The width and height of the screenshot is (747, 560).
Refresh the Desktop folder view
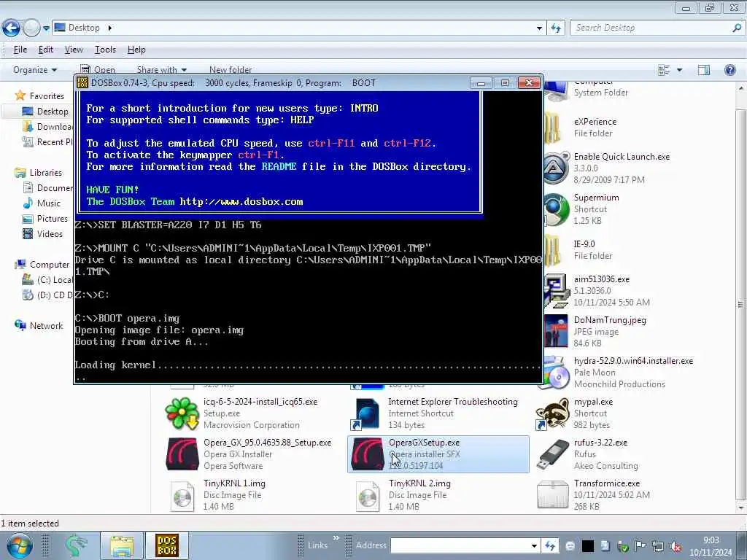tap(555, 28)
